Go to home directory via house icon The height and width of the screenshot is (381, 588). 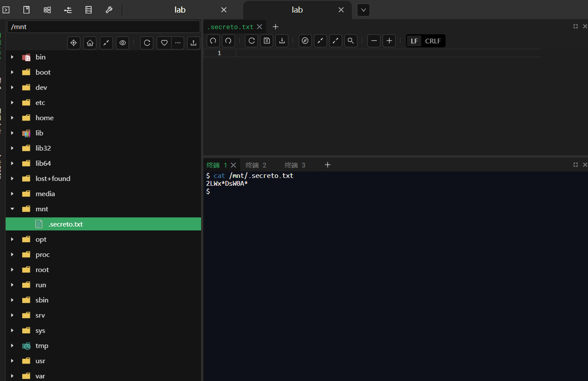90,43
